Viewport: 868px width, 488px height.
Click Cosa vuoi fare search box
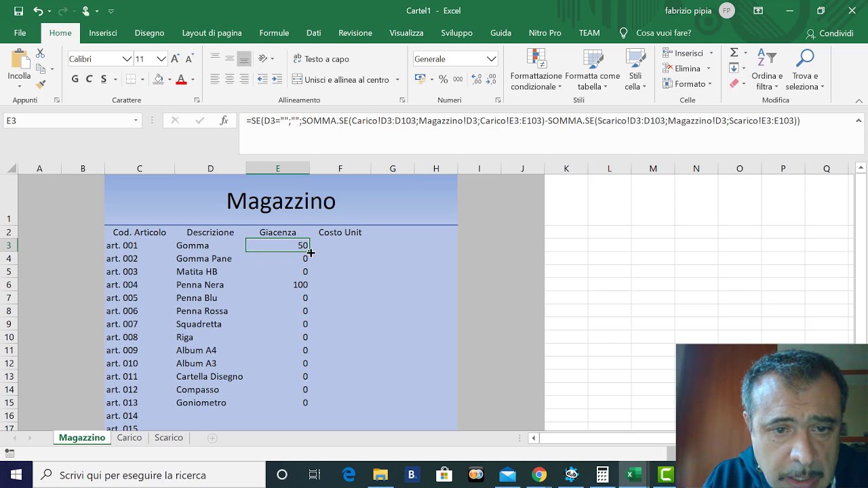click(656, 33)
